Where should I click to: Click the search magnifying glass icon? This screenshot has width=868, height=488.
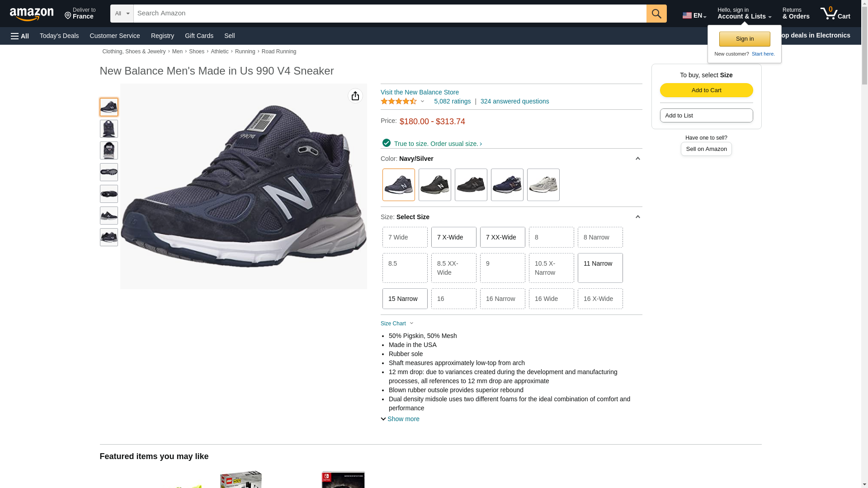656,14
